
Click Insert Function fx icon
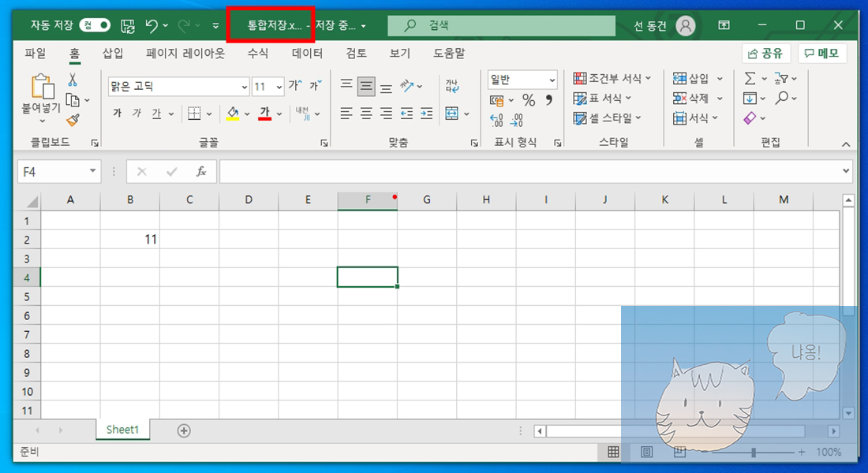coord(201,172)
